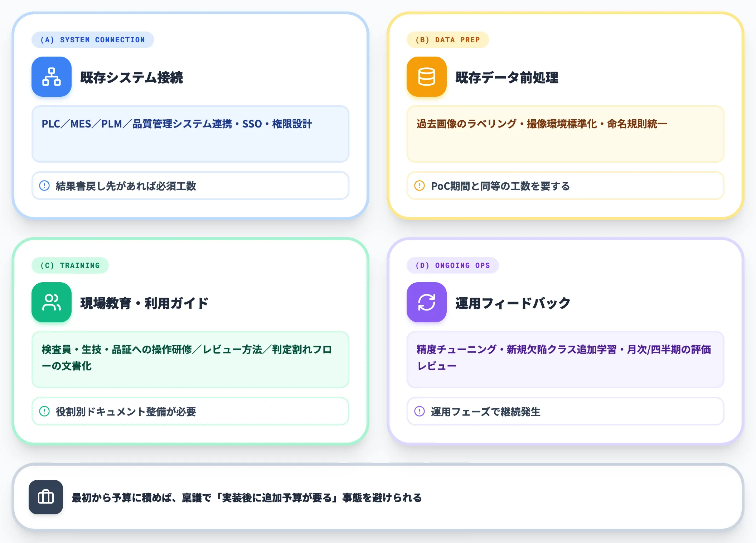
Task: Click the alert icon beside 役割別ドキュメント整備が必要
Action: [44, 411]
